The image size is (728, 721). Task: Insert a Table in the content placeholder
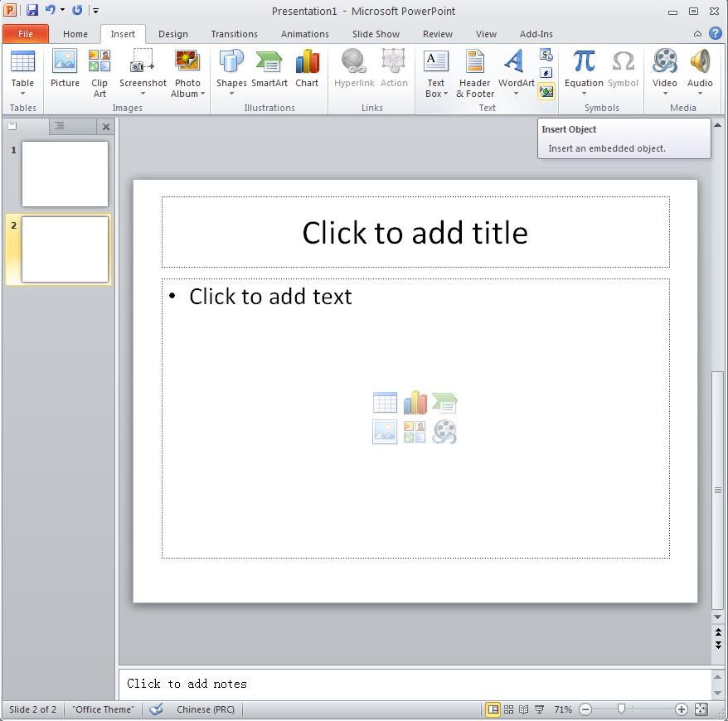point(385,402)
